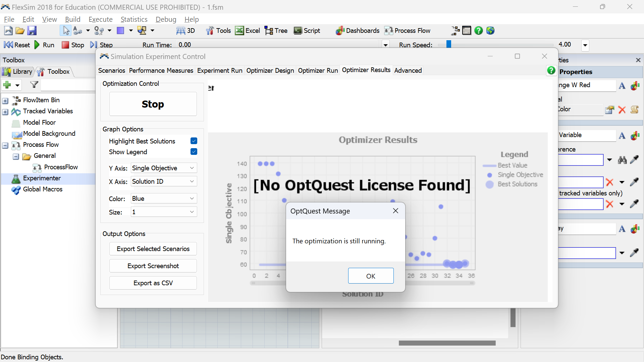
Task: Expand the FlowItem Bin tree node
Action: point(5,100)
